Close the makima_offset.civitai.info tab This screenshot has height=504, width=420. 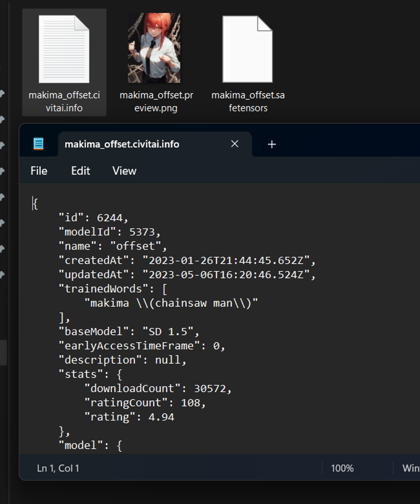[235, 143]
